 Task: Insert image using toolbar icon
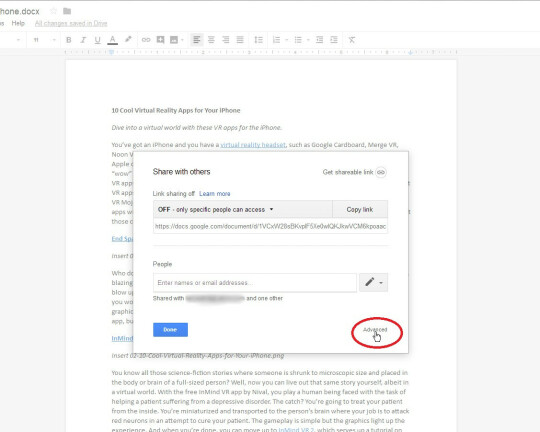[174, 40]
